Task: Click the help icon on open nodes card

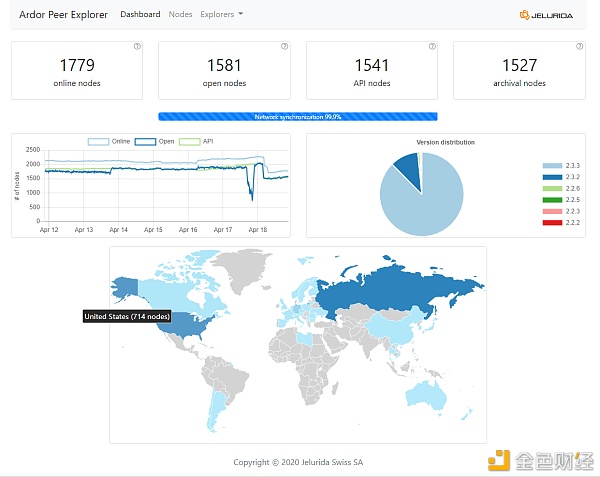Action: (284, 46)
